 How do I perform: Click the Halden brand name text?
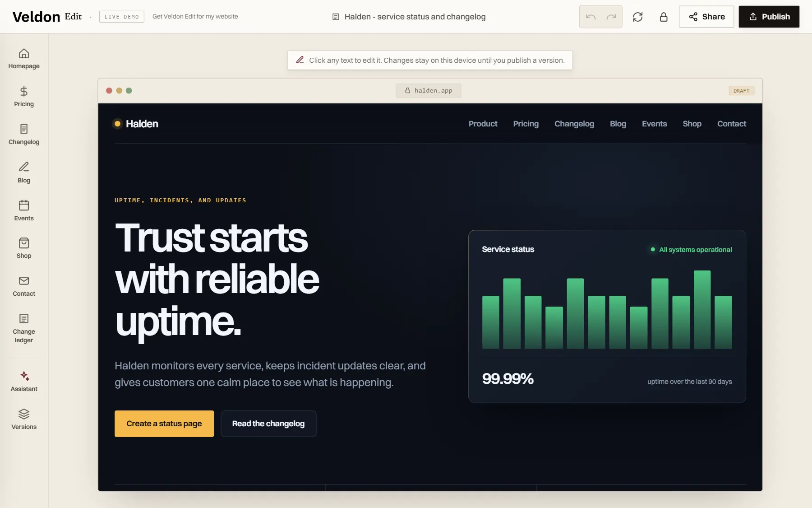click(142, 124)
